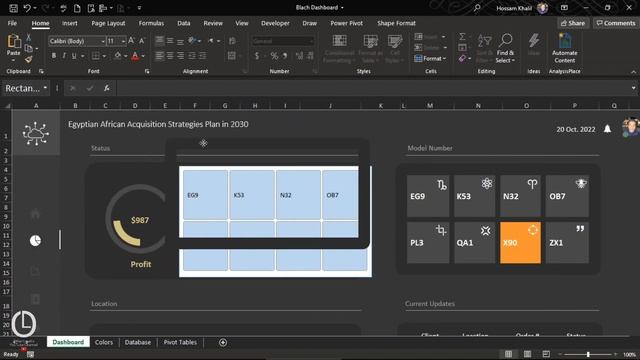Toggle the ZX1 model tile
Viewport: 640px width, 360px height.
pos(567,243)
